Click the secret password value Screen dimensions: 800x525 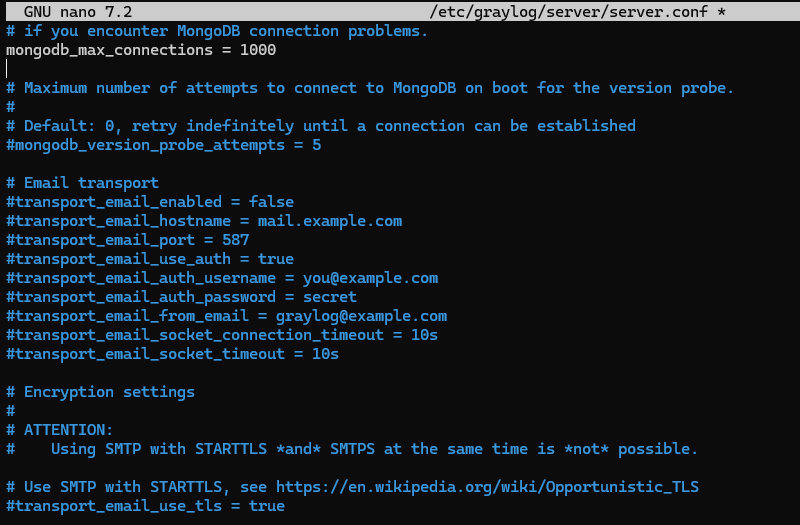[329, 297]
